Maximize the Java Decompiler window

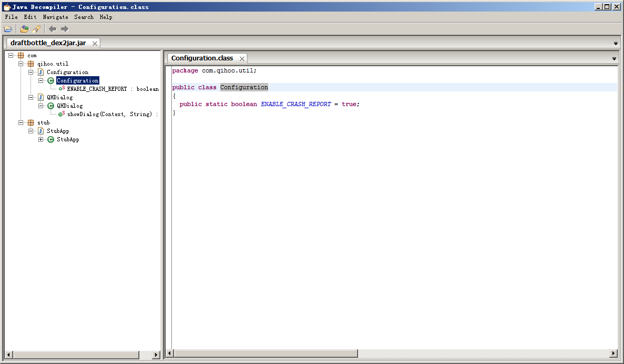[x=607, y=7]
